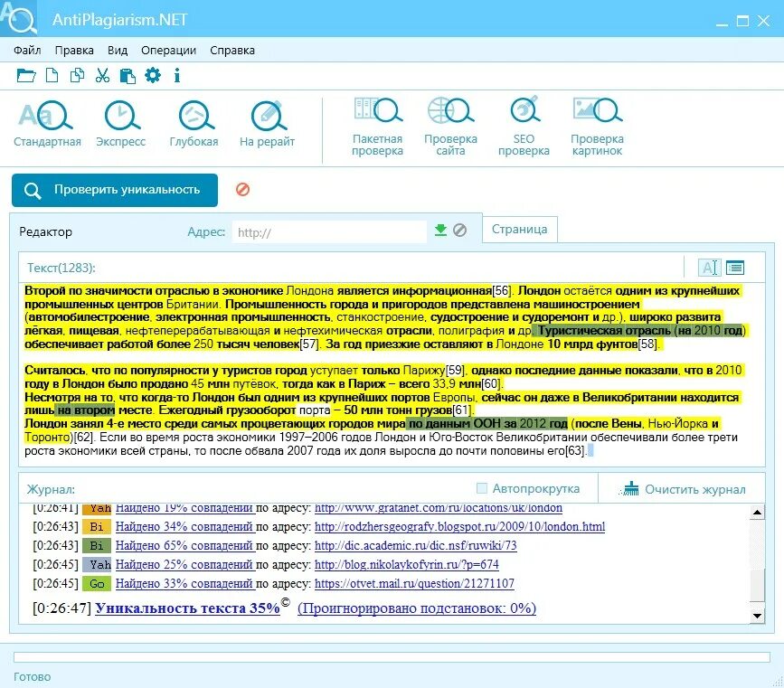Open dic.academic.ru link
The image size is (784, 688).
415,545
